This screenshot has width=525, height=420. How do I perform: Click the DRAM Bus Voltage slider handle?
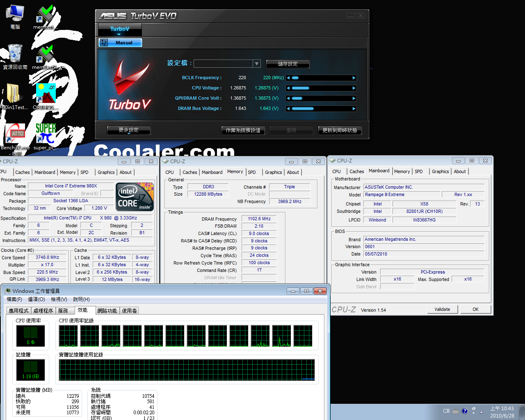[303, 109]
